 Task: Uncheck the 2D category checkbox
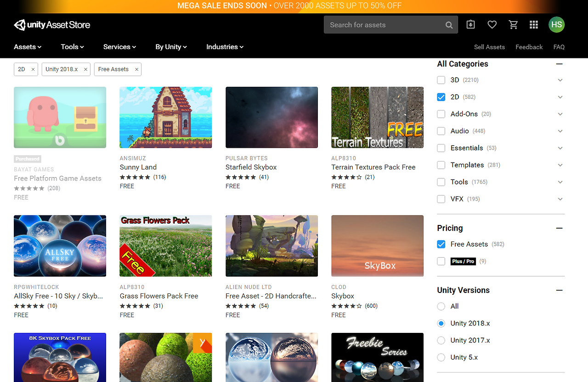(x=441, y=97)
